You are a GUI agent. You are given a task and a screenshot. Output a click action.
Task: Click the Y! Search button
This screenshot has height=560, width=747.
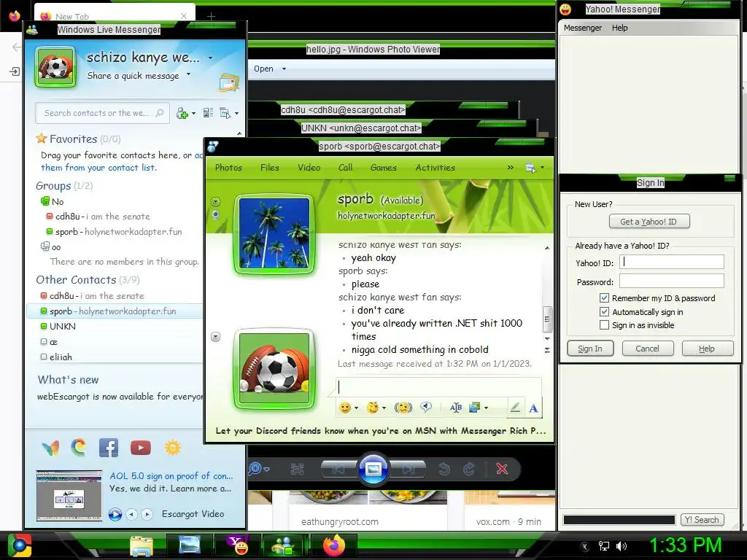(702, 520)
